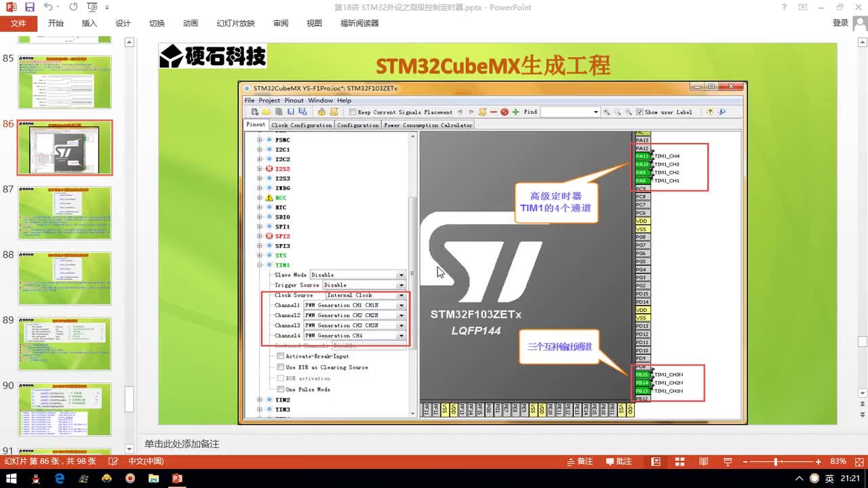
Task: Open the 文件 (File) tab
Action: click(x=18, y=23)
